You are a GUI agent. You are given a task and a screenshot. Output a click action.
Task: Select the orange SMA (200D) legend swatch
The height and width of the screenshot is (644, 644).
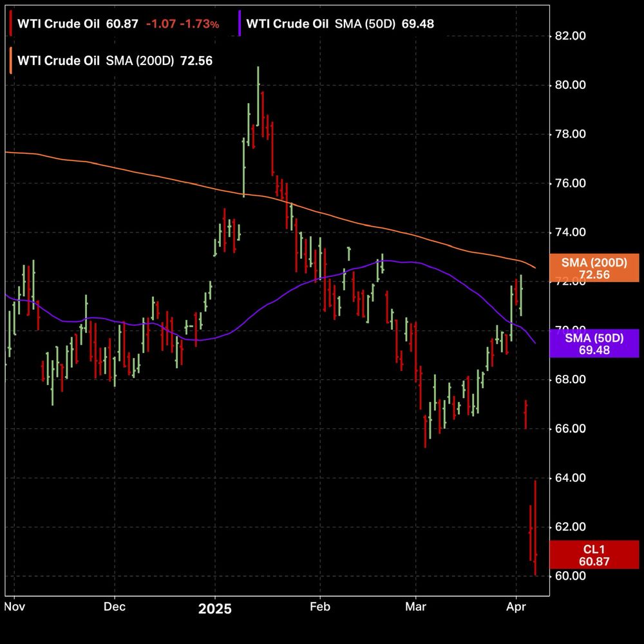click(x=11, y=61)
